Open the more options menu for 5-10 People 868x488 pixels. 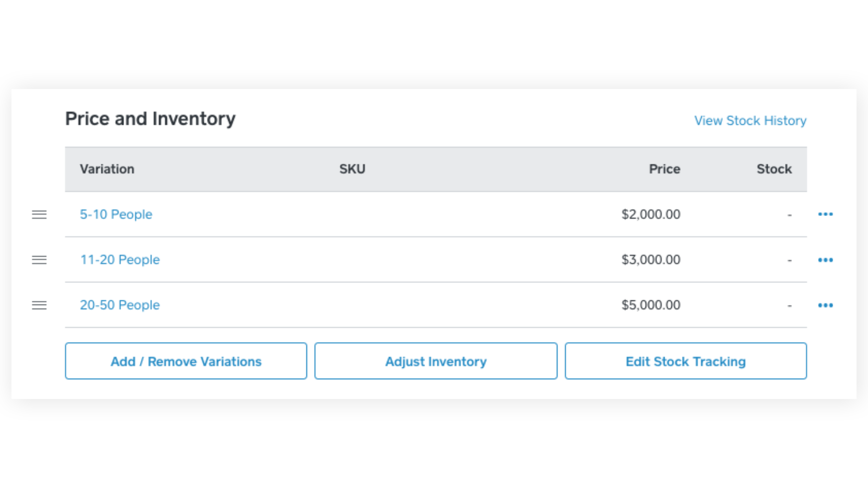coord(826,214)
